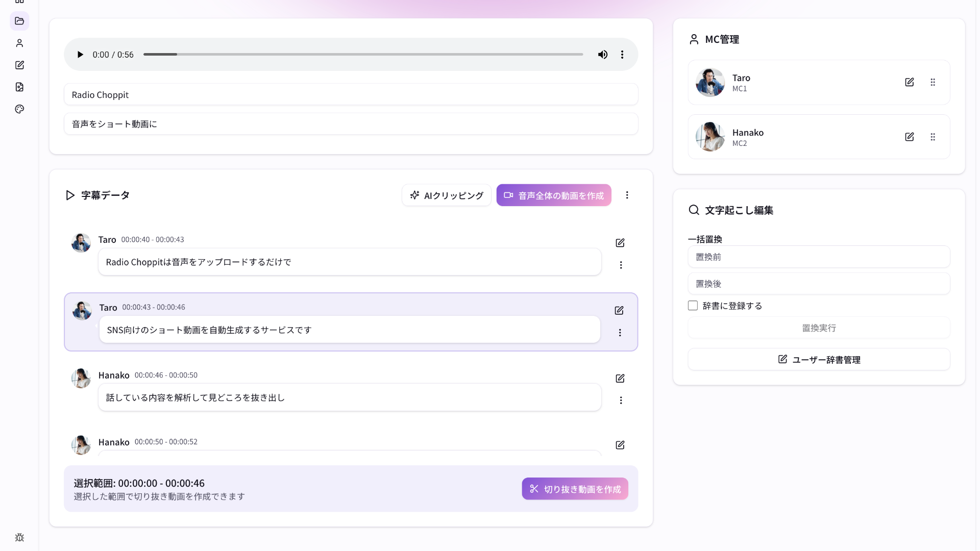The width and height of the screenshot is (980, 551).
Task: Play the audio track
Action: (x=80, y=55)
